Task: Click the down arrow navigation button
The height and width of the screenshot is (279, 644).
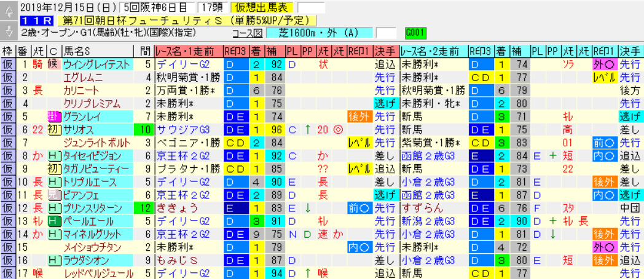Action: (8, 30)
